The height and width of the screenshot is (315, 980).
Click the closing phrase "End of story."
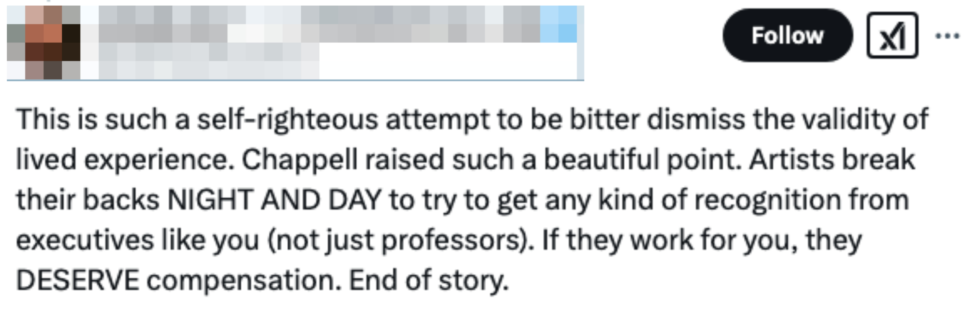pyautogui.click(x=429, y=280)
